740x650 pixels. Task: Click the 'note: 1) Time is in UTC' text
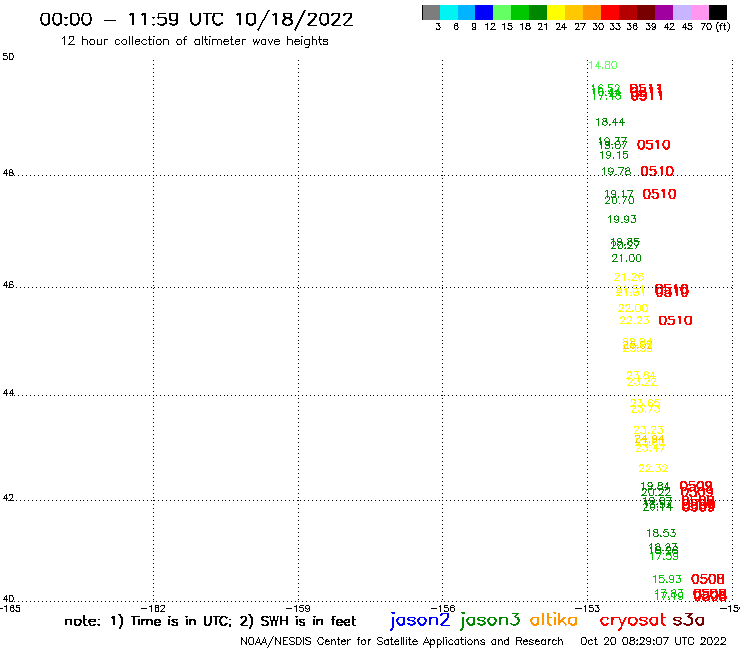(x=148, y=621)
